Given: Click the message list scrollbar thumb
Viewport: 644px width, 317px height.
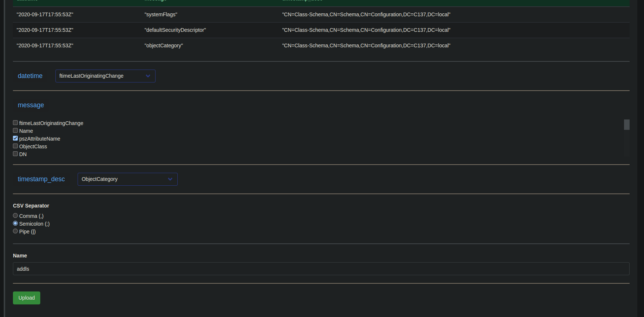Looking at the screenshot, I should coord(627,125).
